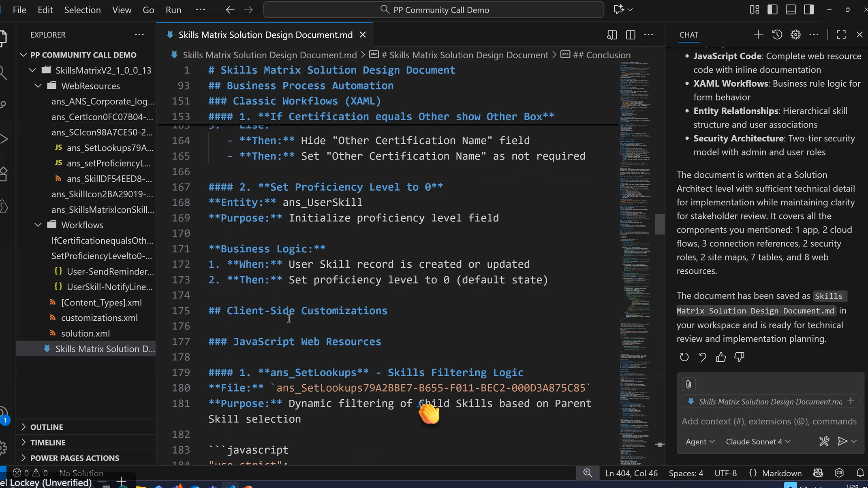Show chat history clock icon
Viewport: 868px width, 488px height.
click(777, 34)
